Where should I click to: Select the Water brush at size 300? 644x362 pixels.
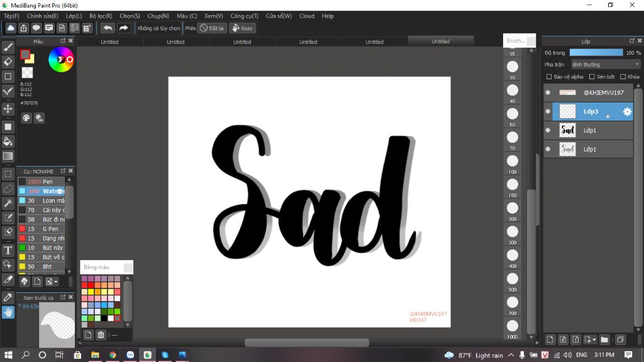42,191
